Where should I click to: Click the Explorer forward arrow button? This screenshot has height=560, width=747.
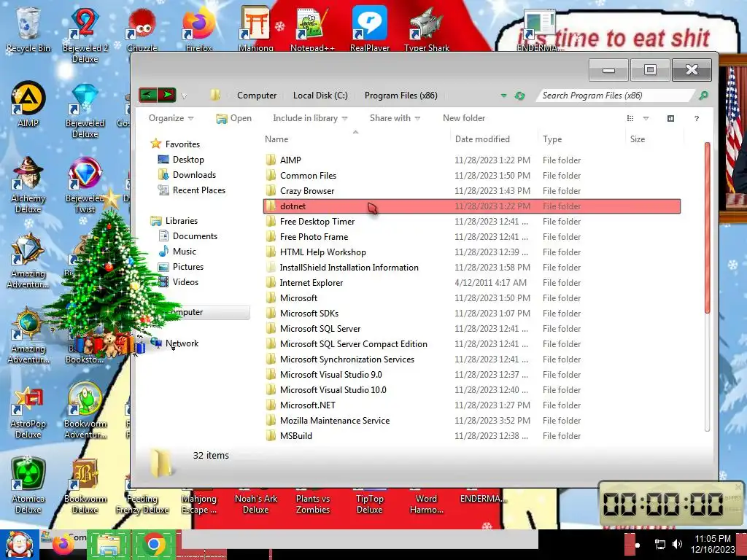click(x=167, y=95)
